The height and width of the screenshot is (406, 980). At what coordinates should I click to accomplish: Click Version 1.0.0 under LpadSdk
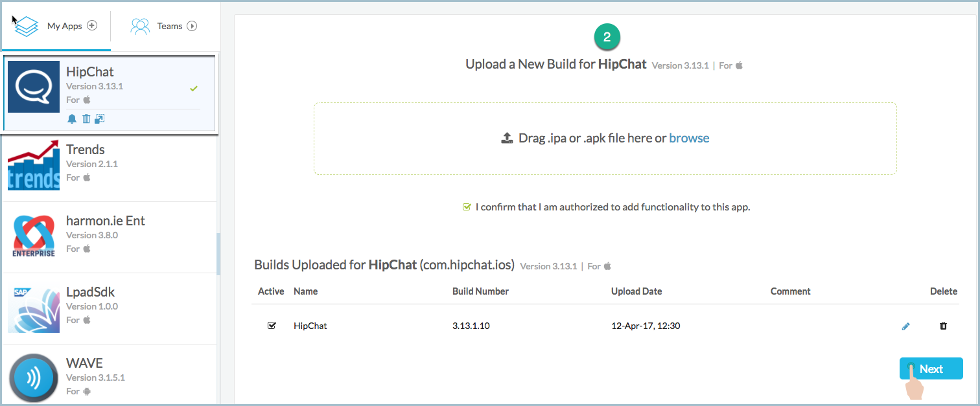point(92,306)
